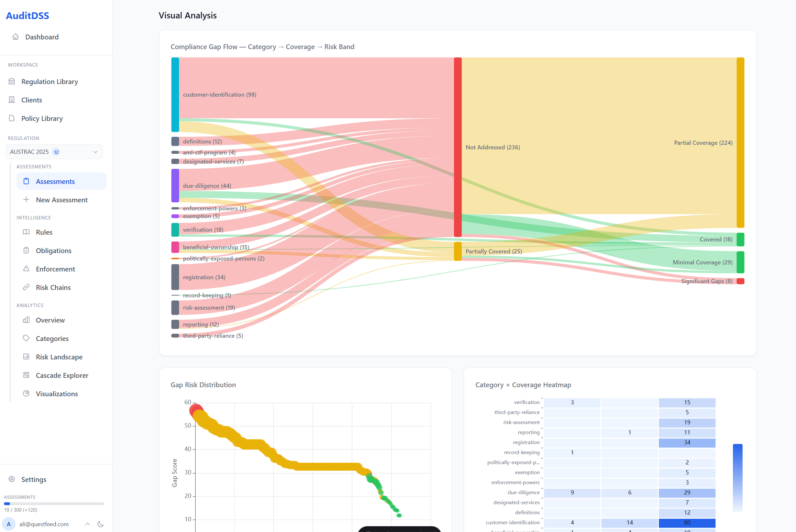Click the Policy Library document icon

tap(12, 118)
